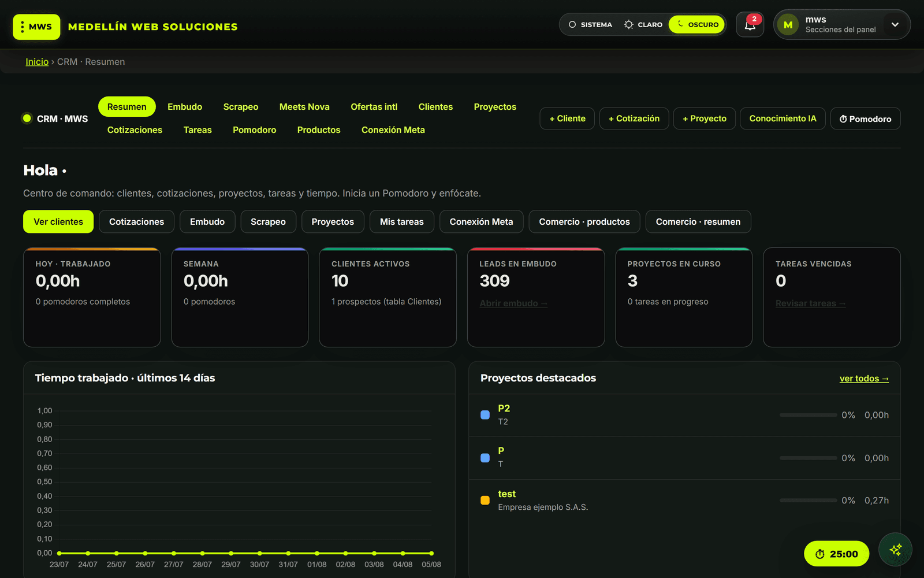Go to the Scrapeo nav tab
Viewport: 924px width, 578px height.
[241, 107]
